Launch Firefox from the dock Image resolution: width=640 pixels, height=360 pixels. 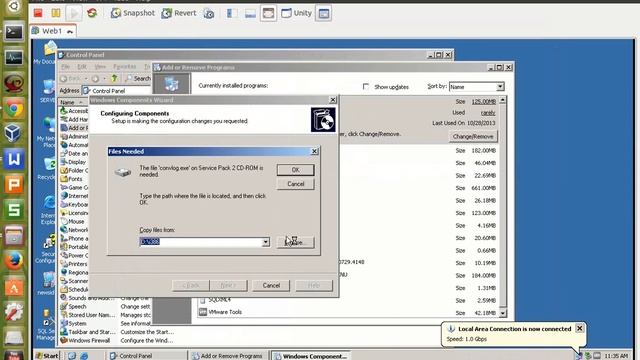click(14, 260)
